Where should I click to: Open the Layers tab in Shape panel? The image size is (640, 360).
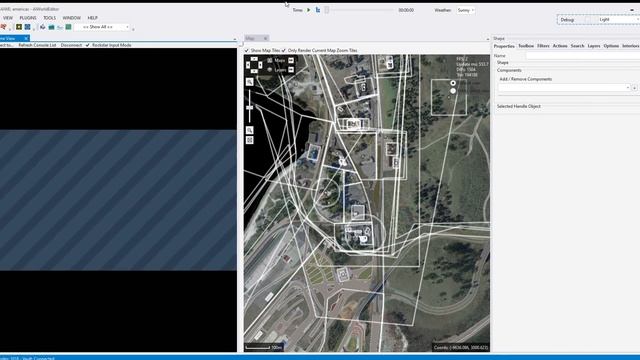[x=594, y=46]
